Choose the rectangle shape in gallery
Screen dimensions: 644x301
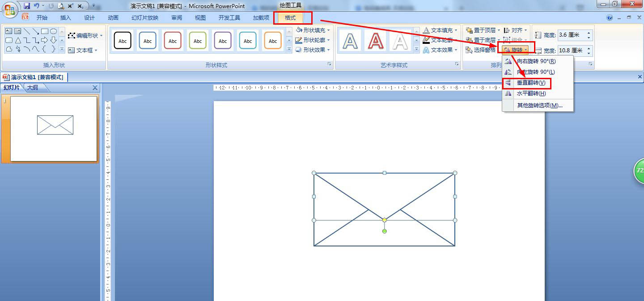point(45,31)
